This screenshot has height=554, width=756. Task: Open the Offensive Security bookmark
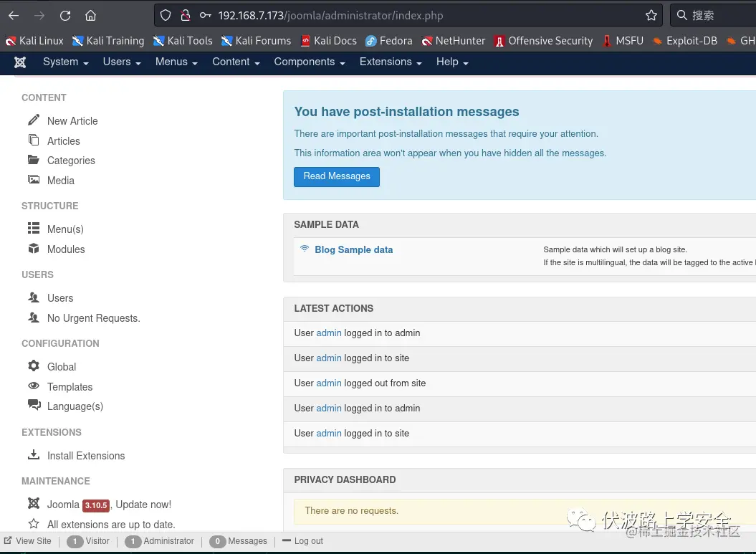[543, 41]
